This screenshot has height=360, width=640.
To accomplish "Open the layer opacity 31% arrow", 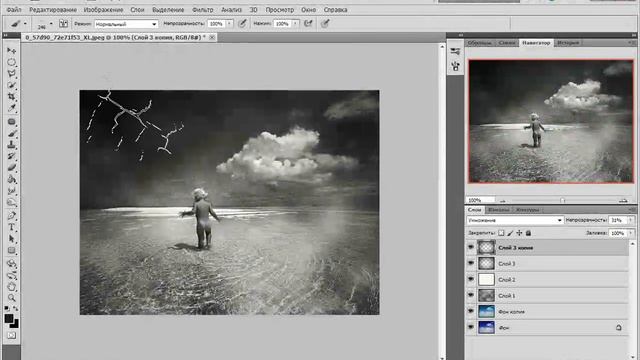I will (x=631, y=220).
